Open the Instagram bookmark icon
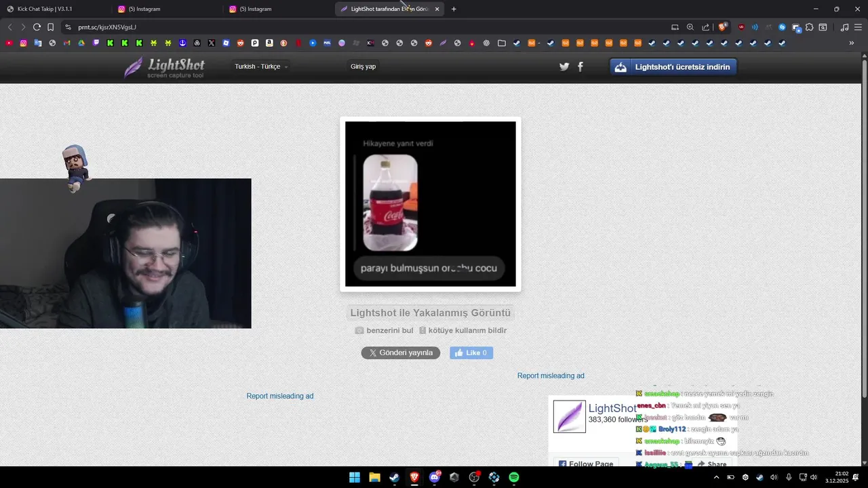This screenshot has height=488, width=868. coord(23,43)
